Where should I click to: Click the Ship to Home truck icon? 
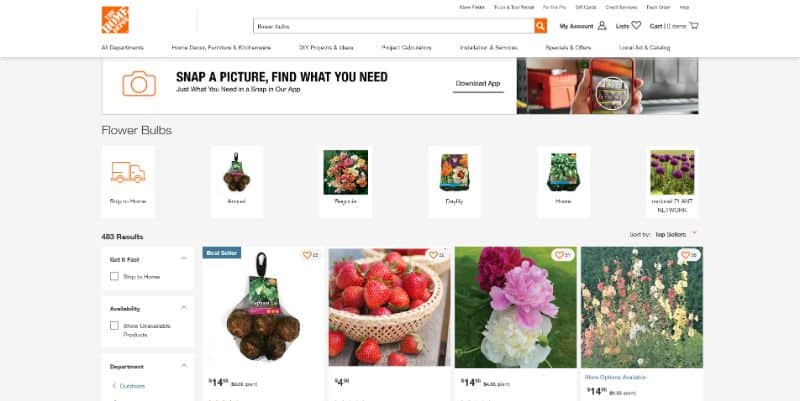pos(128,172)
